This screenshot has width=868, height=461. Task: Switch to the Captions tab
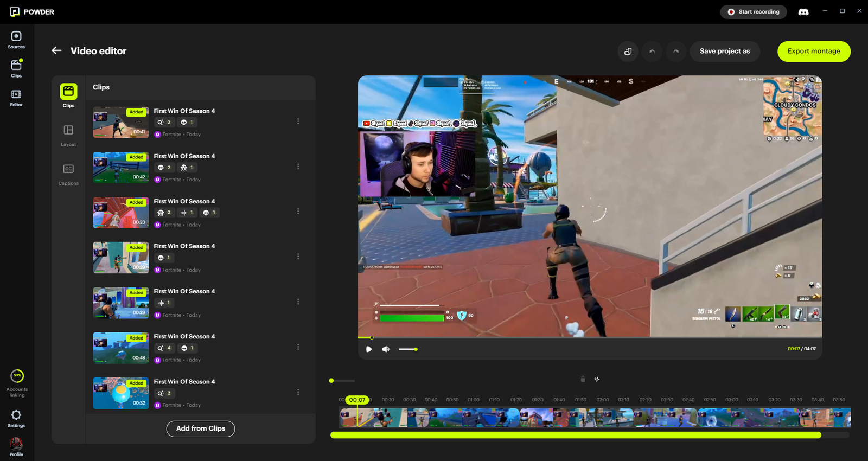point(68,173)
